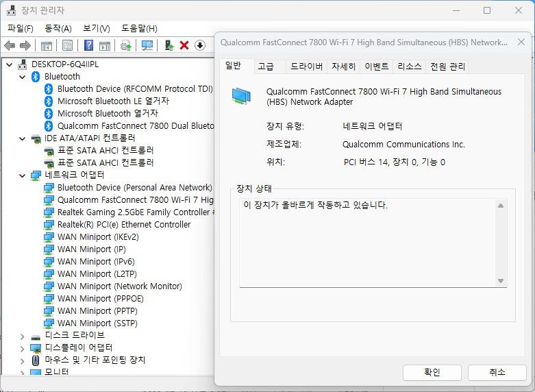Click the Device Manager title bar icon
Viewport: 535px width, 392px height.
11,10
